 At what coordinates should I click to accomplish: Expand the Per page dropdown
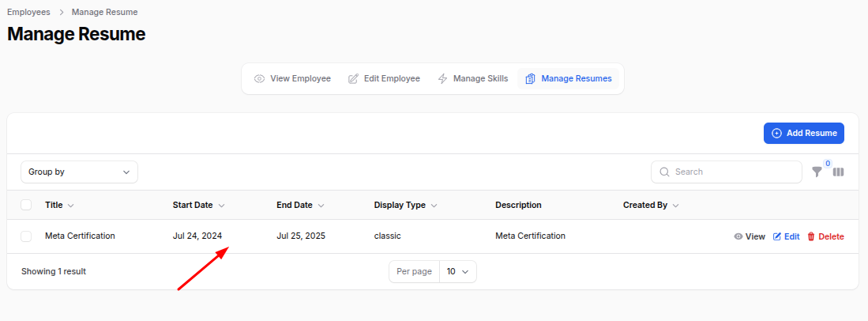click(457, 271)
